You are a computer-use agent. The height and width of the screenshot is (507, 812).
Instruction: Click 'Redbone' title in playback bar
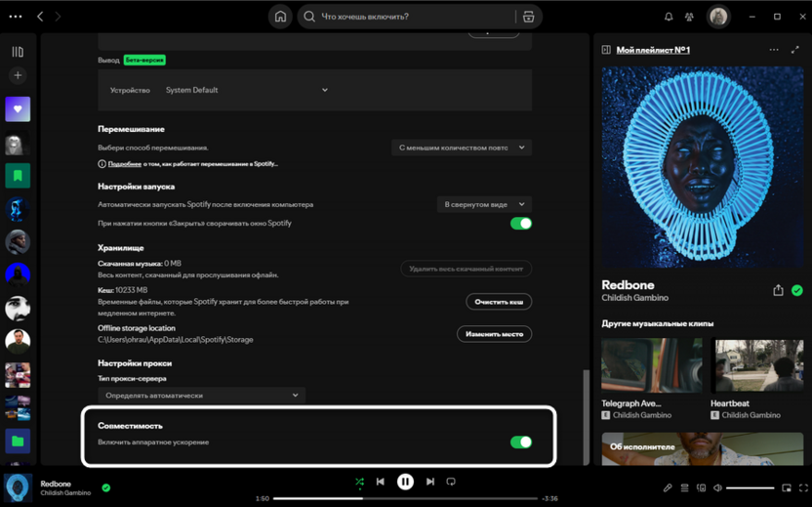tap(56, 484)
